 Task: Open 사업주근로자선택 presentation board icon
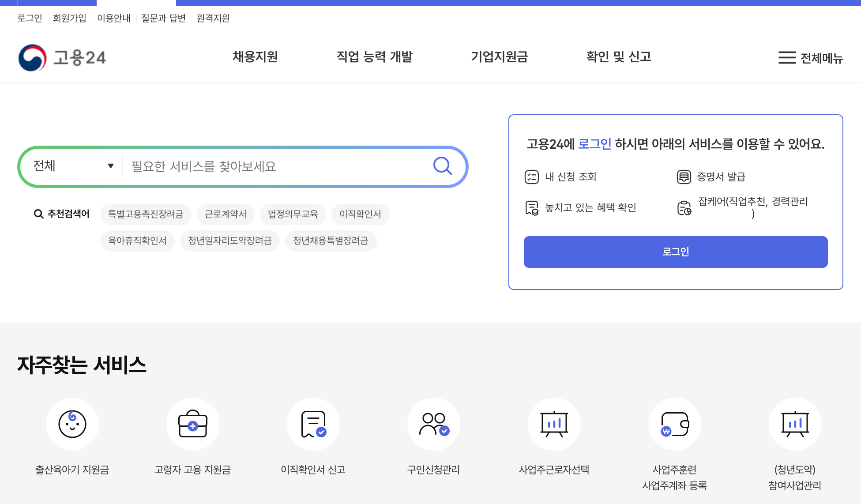coord(555,424)
